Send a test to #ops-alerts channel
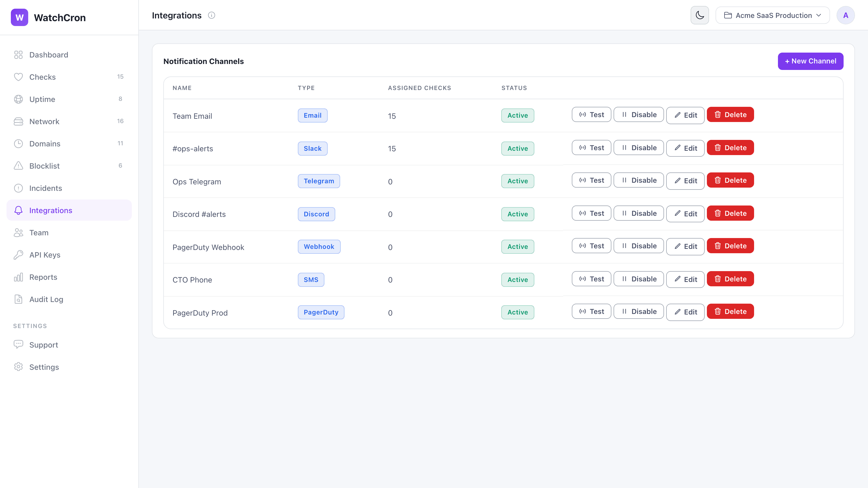The height and width of the screenshot is (488, 868). click(591, 147)
